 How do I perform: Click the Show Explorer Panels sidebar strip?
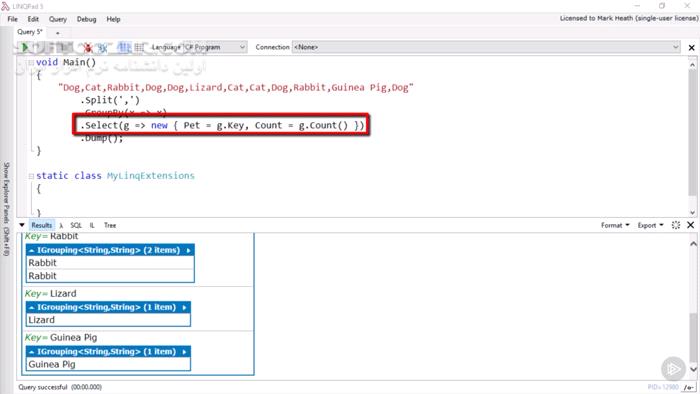click(6, 208)
